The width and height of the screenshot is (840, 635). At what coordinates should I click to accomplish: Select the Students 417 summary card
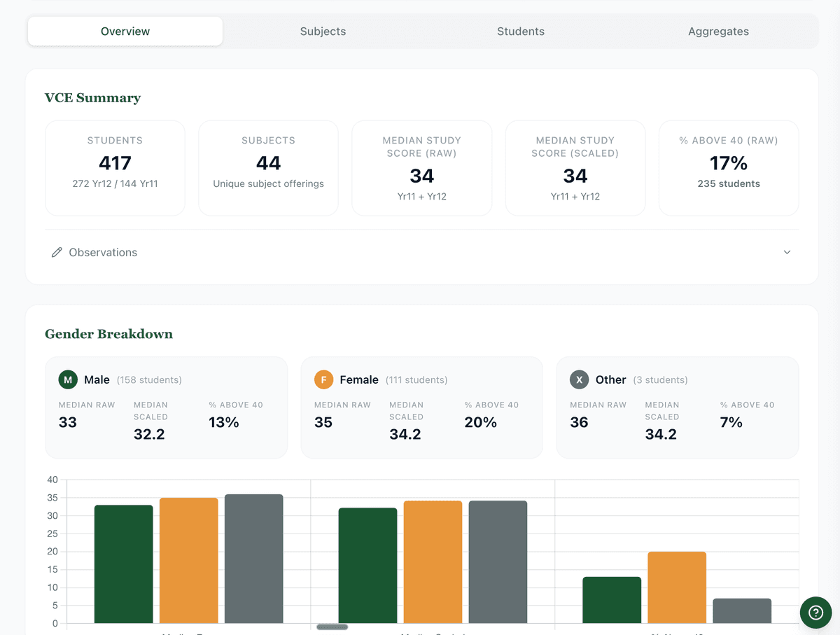[x=115, y=168]
